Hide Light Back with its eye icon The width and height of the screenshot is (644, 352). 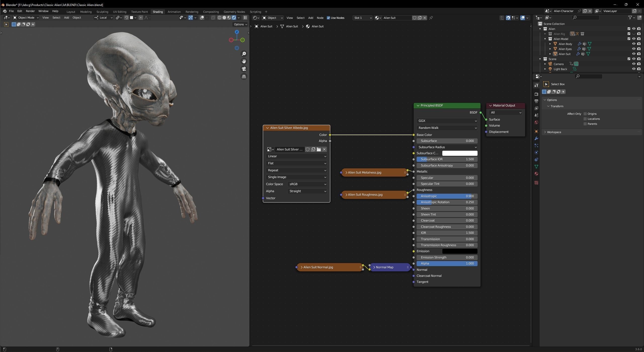634,69
